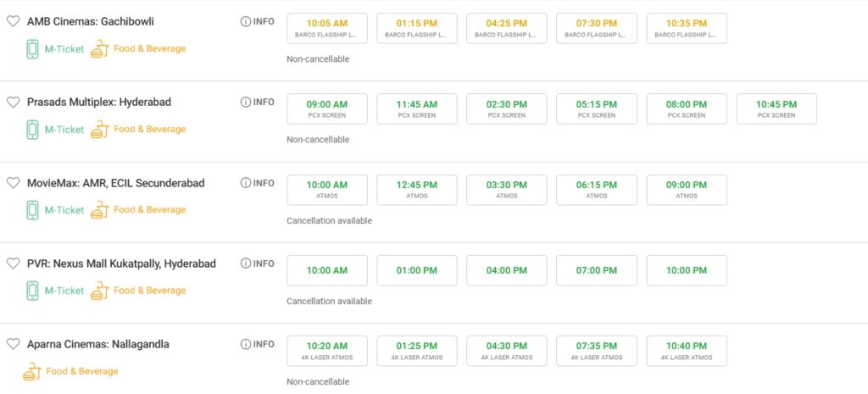Select 10:40 PM 4K Laser Atmos show

(686, 351)
